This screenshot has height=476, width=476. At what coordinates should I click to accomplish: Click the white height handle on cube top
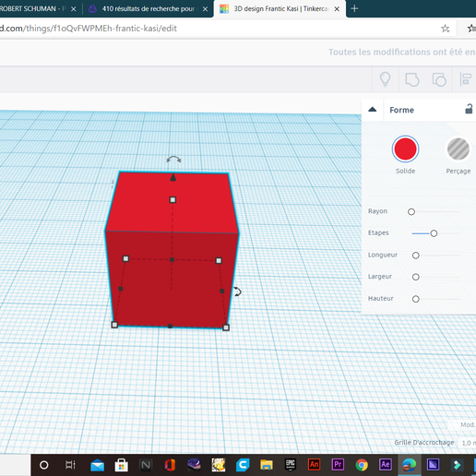[173, 200]
